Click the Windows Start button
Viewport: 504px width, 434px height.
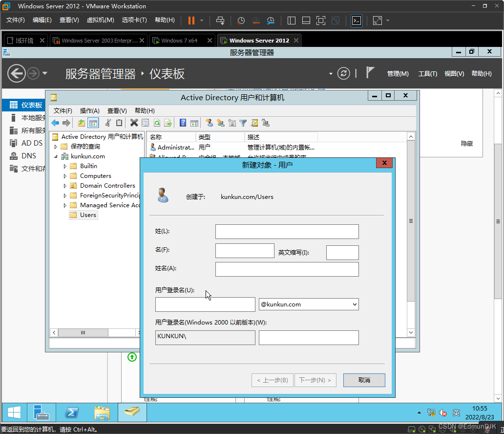[14, 412]
